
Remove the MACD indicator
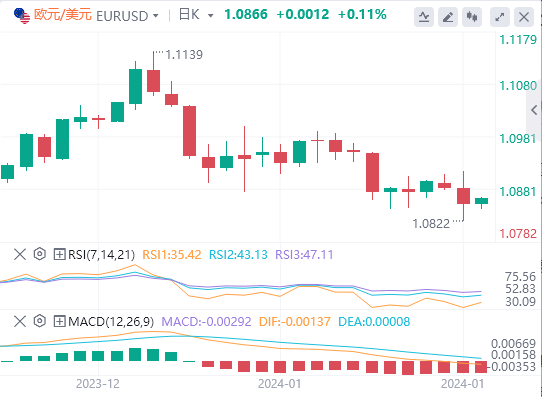point(20,321)
